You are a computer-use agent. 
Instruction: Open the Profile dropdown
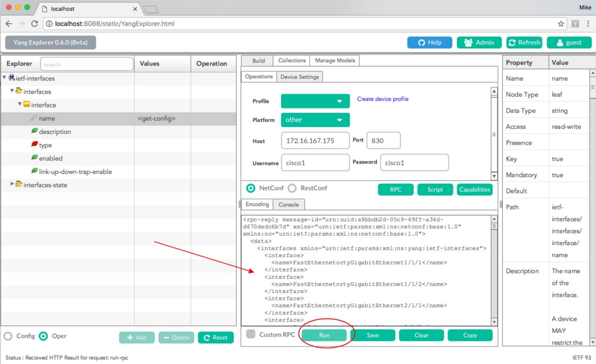pyautogui.click(x=315, y=101)
